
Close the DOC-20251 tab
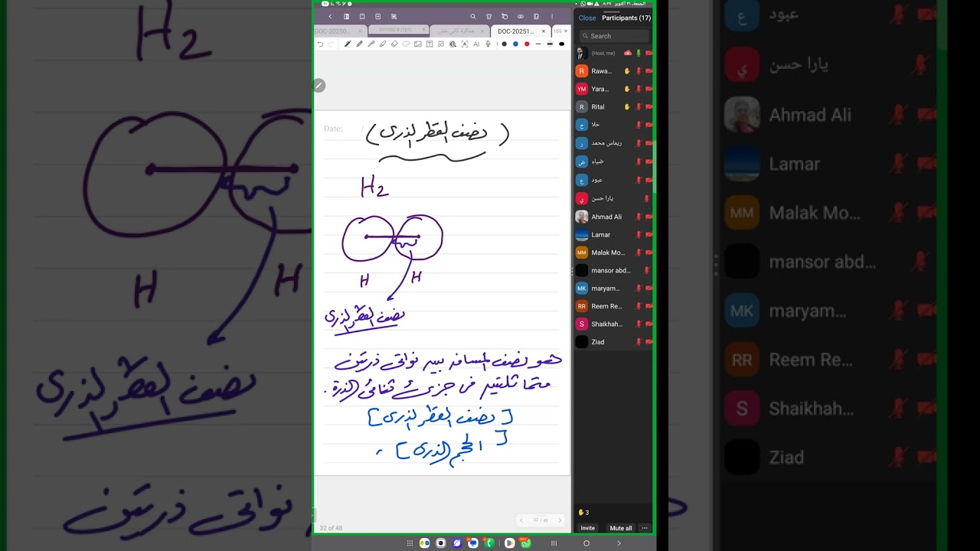pos(544,31)
